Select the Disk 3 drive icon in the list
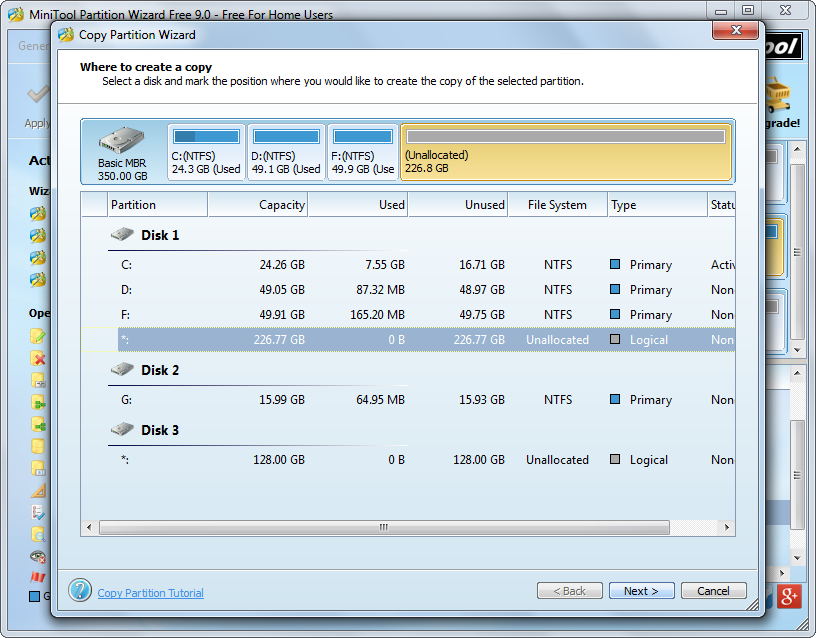Screen dimensions: 816x638 [x=122, y=429]
